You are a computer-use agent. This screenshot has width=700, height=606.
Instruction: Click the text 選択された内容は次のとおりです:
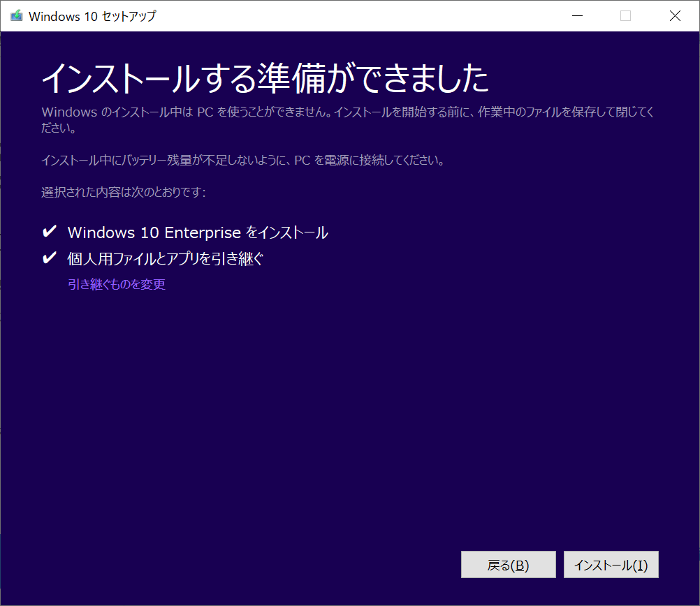coord(124,192)
